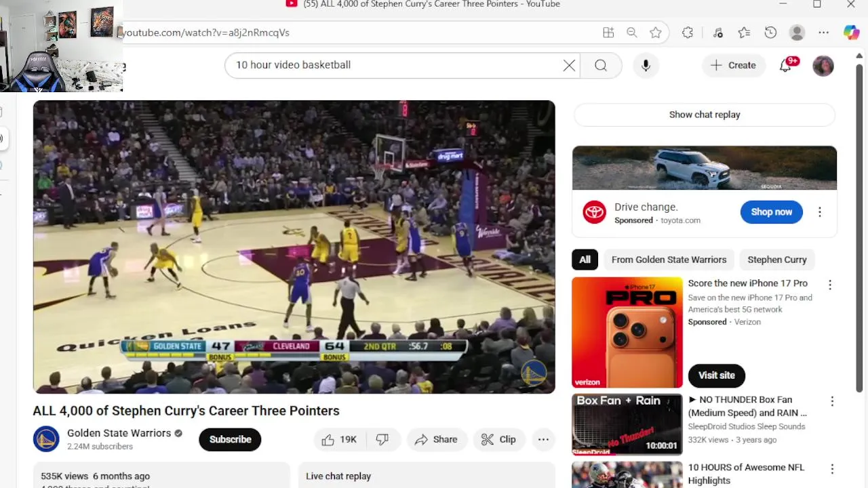
Task: Open the Toyota Sequoia ad banner image
Action: tap(704, 168)
